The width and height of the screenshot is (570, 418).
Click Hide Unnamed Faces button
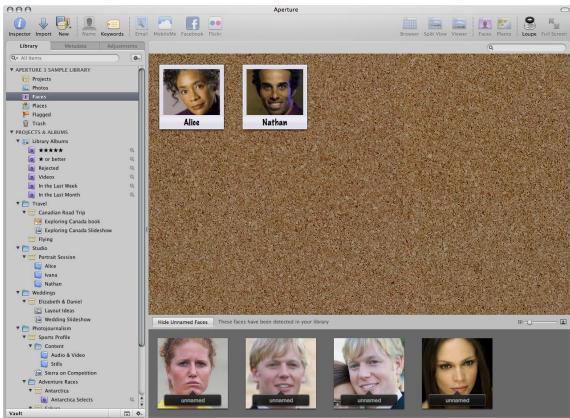(x=182, y=322)
